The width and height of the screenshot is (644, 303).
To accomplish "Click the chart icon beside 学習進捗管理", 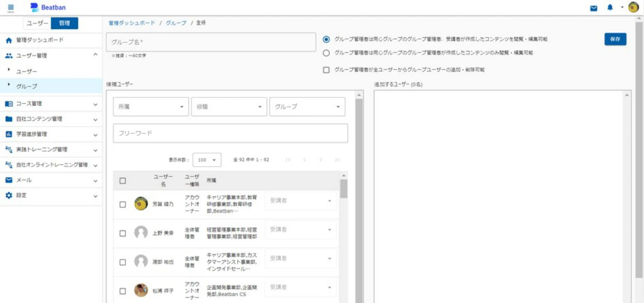I will (9, 134).
